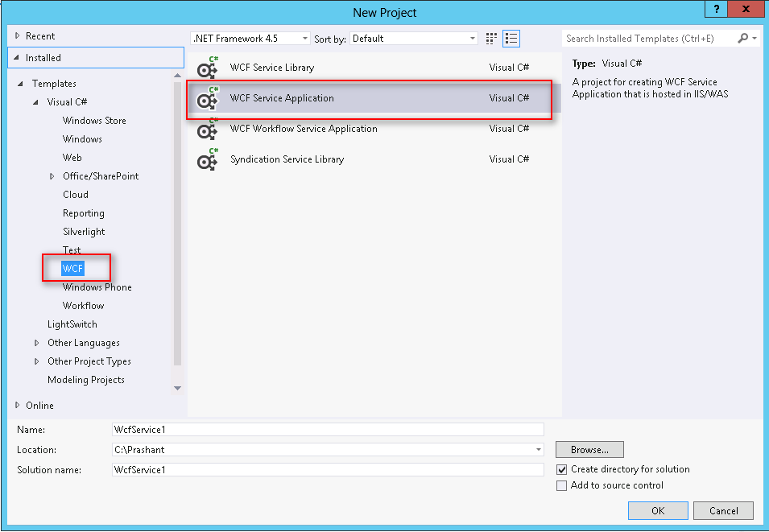Click the Search Installed Templates field
Viewport: 769px width, 532px height.
coord(650,39)
